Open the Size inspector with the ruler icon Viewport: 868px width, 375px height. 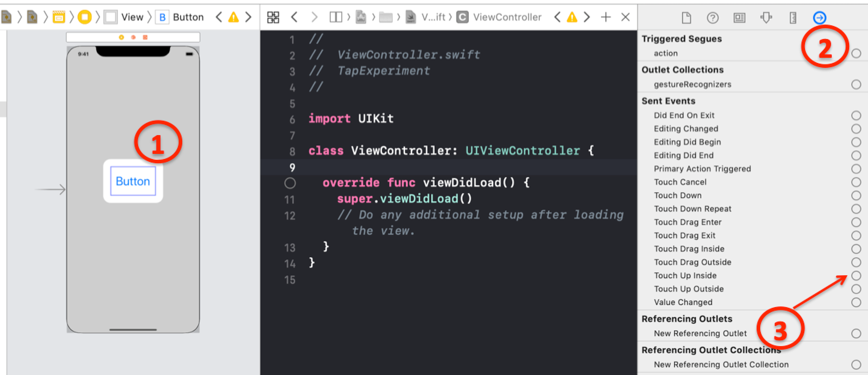click(x=793, y=17)
